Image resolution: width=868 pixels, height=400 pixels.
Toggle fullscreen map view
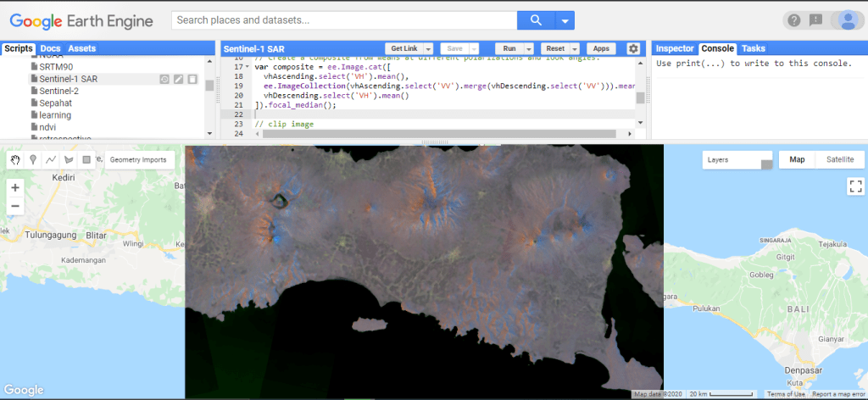(854, 186)
